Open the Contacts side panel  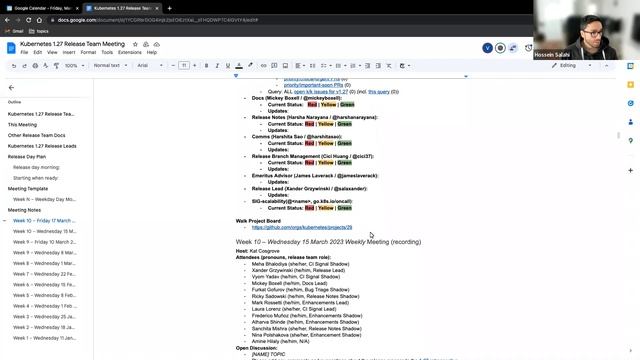(x=631, y=122)
